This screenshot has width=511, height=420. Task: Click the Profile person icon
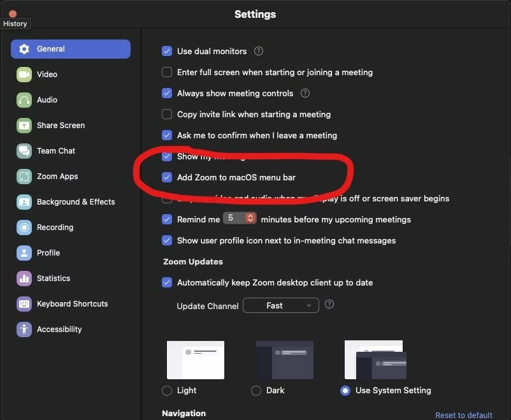[x=24, y=253]
